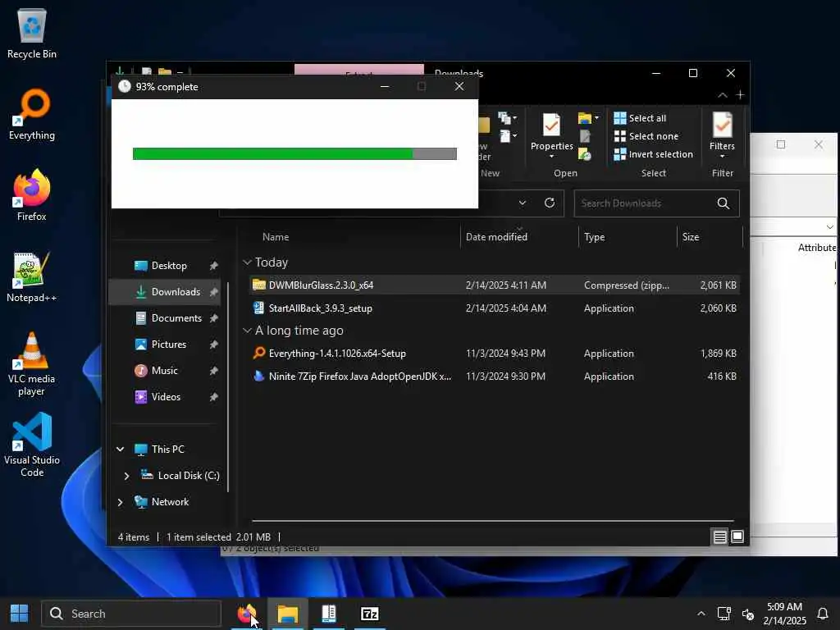The image size is (840, 630).
Task: Switch to large icons view in status bar
Action: pos(737,536)
